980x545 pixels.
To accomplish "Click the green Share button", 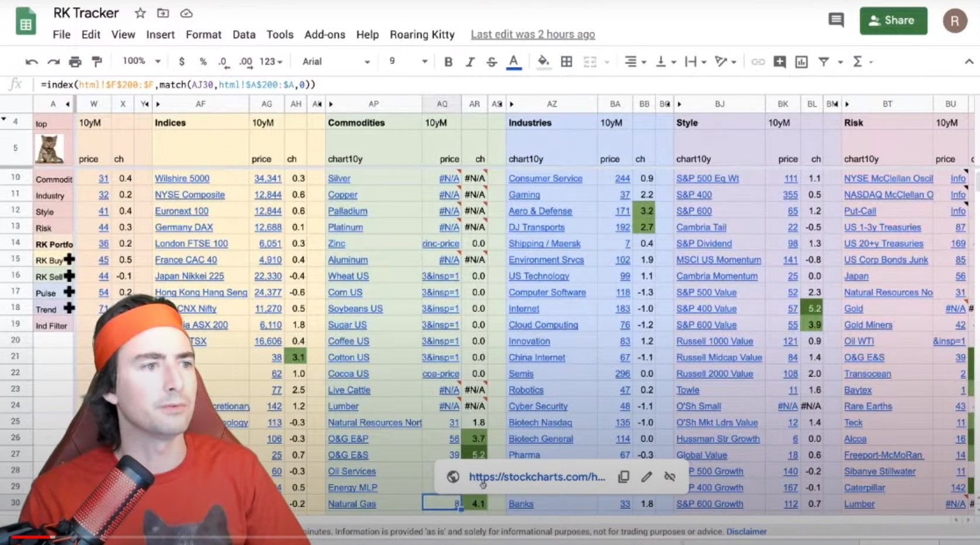I will (x=893, y=21).
